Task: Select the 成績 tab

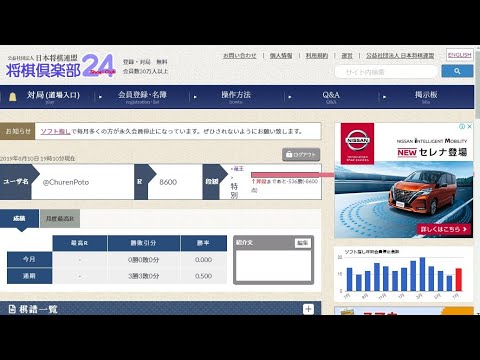Action: point(19,219)
